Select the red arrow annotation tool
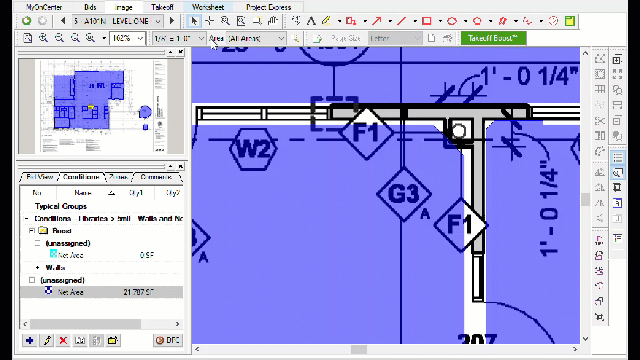640x360 pixels. (376, 21)
